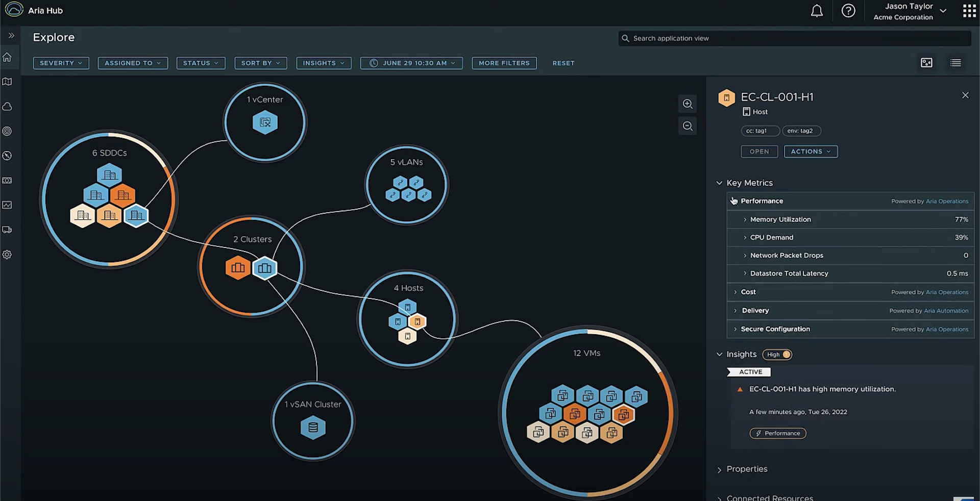Open the target icon in sidebar
Screen dimensions: 980x501
click(7, 131)
